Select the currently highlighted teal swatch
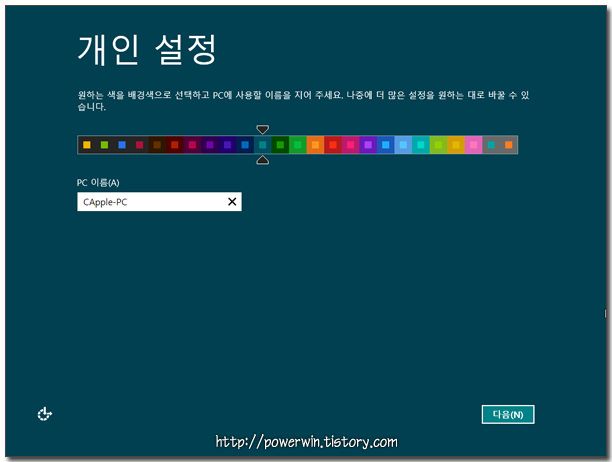612x462 pixels. click(263, 145)
